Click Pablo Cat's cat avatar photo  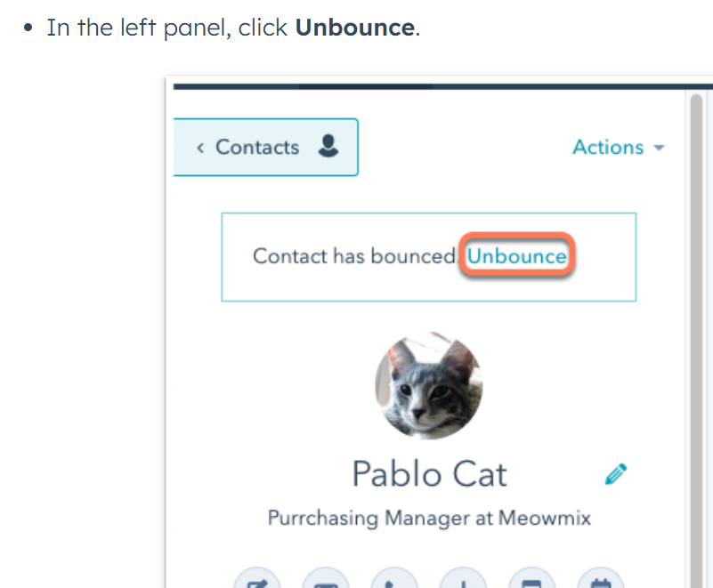click(428, 386)
